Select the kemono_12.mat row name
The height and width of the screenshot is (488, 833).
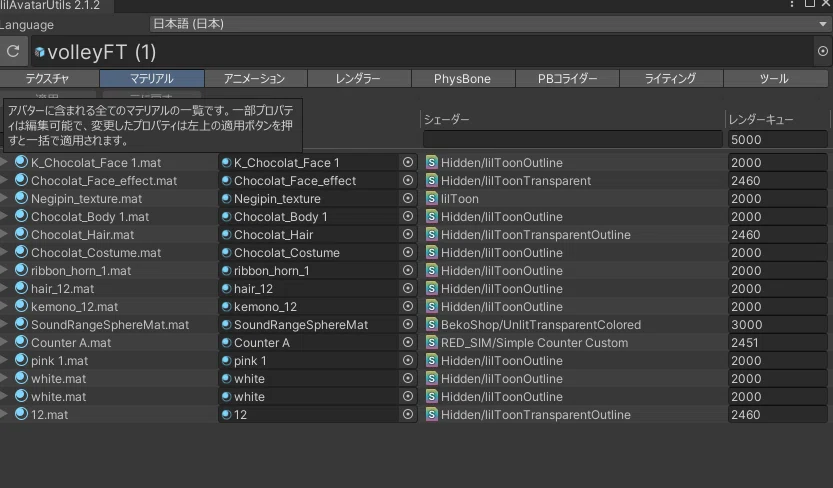tap(74, 307)
